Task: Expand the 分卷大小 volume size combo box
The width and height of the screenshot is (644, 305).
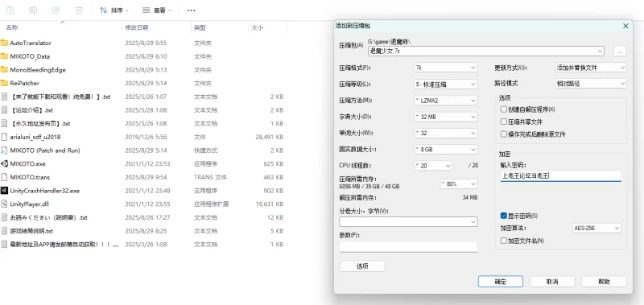Action: [x=473, y=221]
